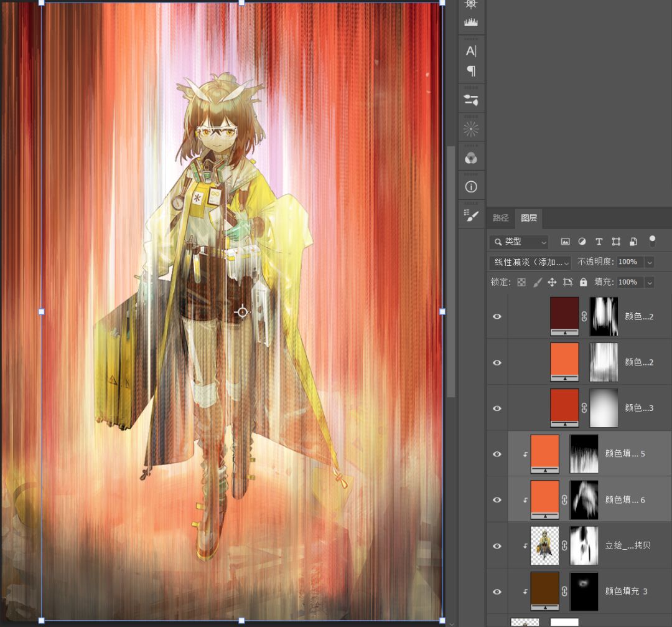The width and height of the screenshot is (672, 627).
Task: Open the Character panel icon
Action: (x=471, y=51)
